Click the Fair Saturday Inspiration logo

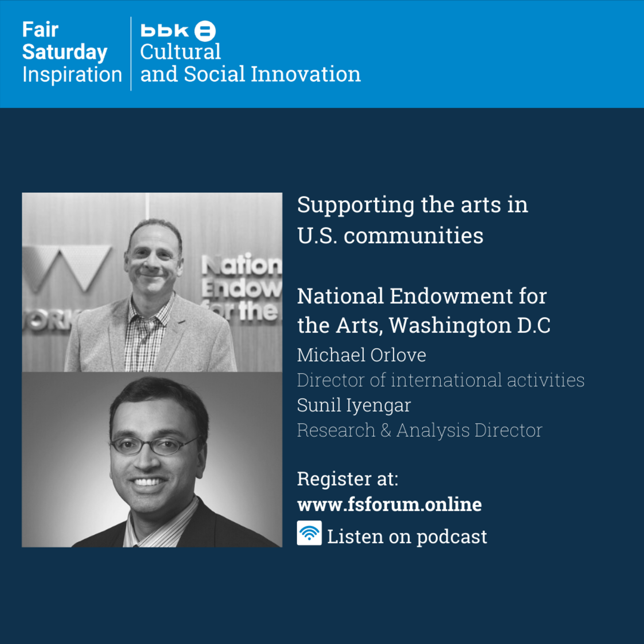[x=72, y=52]
